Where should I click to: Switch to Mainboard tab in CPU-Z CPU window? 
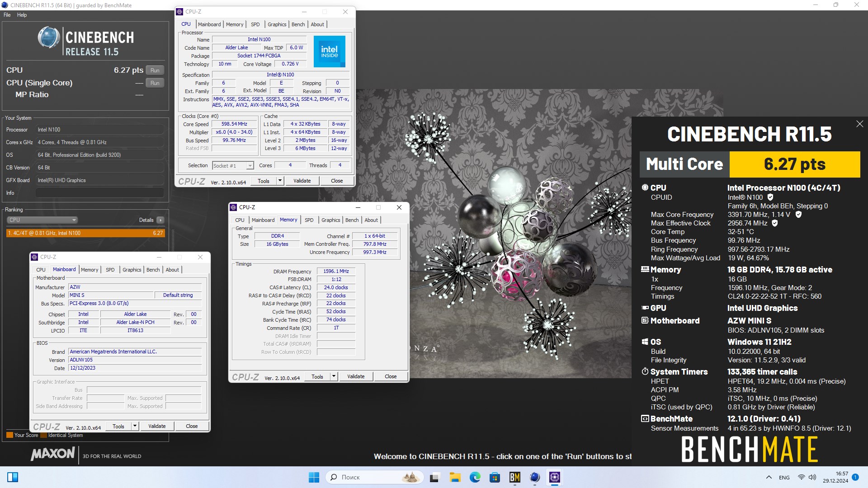pos(209,24)
